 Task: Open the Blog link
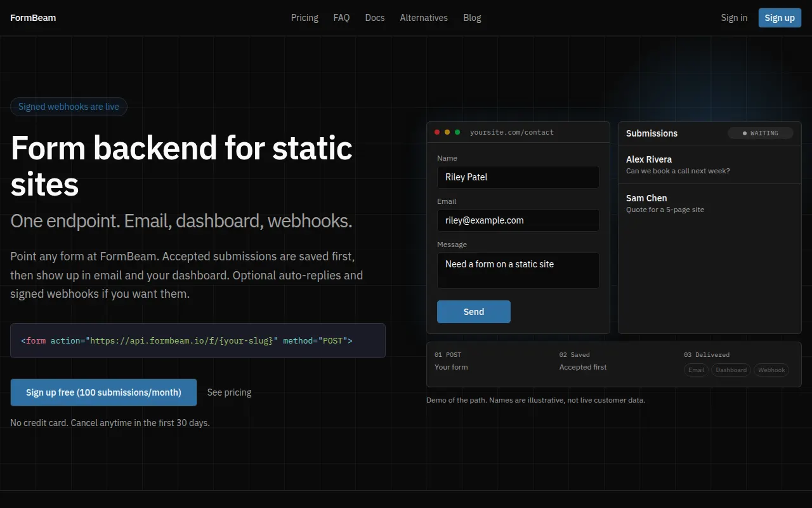point(472,18)
